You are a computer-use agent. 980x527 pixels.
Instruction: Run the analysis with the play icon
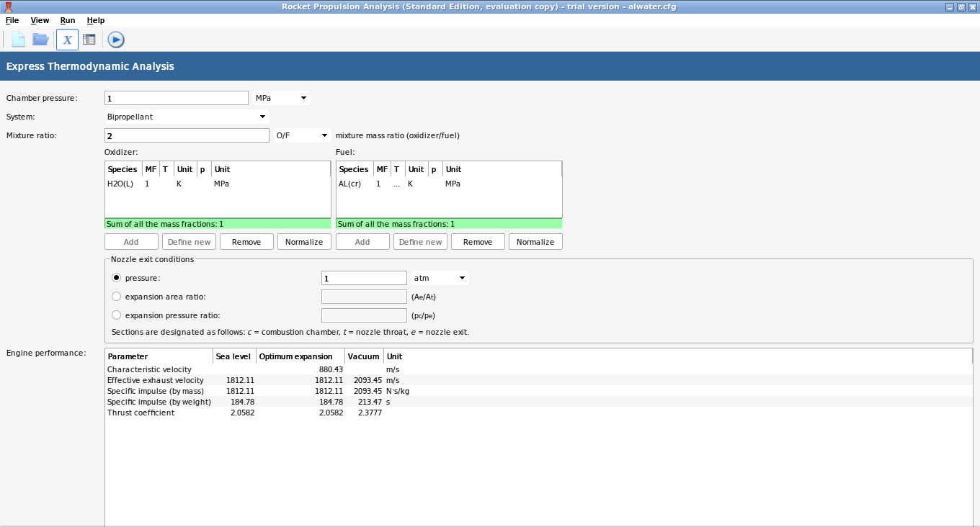click(x=116, y=40)
